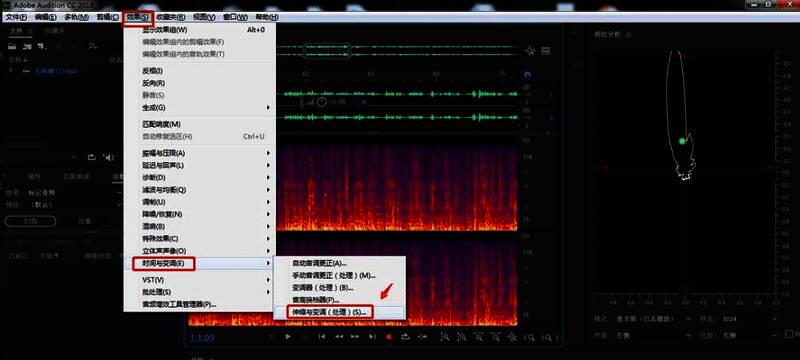
Task: Jump to the next marker in transport
Action: point(372,337)
